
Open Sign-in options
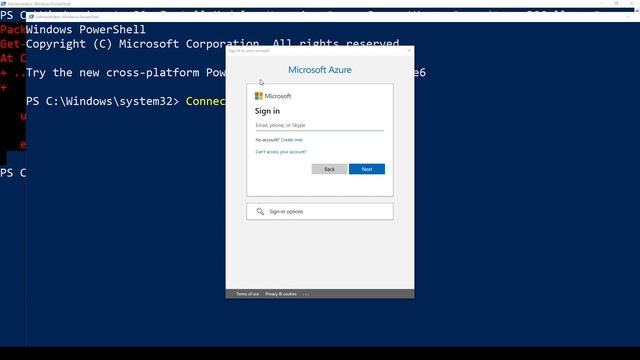320,211
